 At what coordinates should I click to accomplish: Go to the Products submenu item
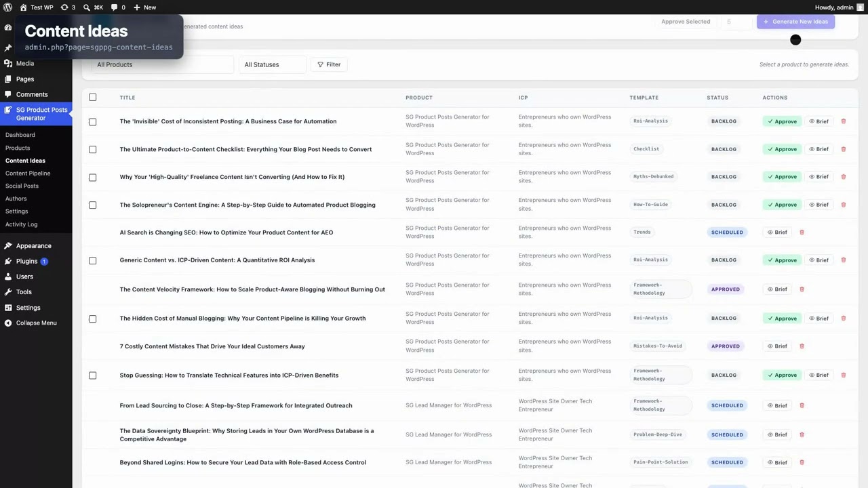click(18, 148)
